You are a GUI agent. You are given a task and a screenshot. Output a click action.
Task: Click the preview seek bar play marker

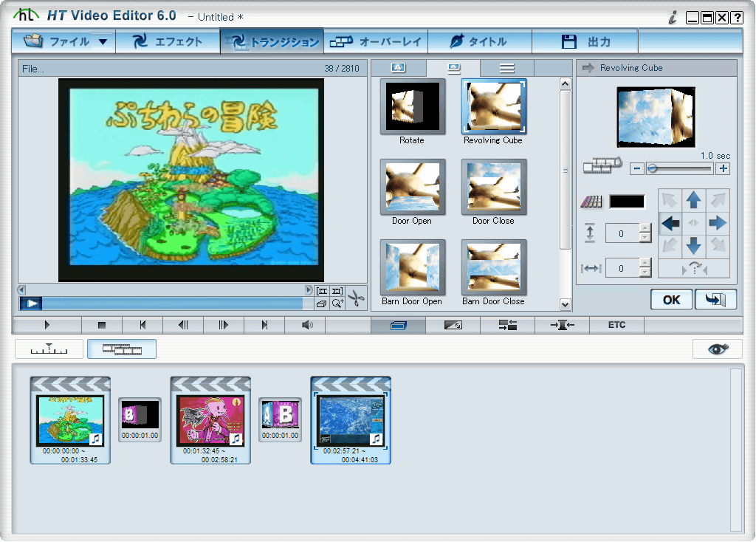[31, 303]
